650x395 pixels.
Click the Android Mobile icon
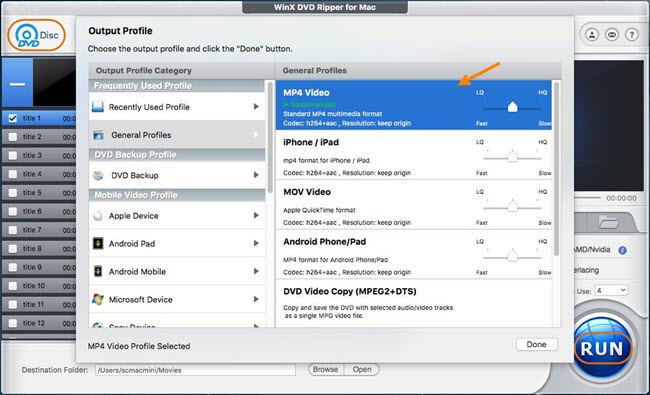[x=98, y=271]
